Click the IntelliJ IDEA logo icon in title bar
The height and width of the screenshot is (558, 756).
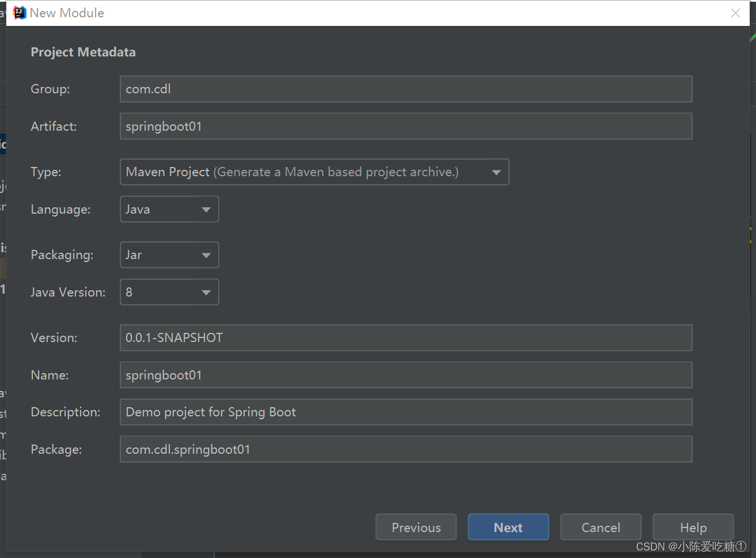[x=20, y=13]
